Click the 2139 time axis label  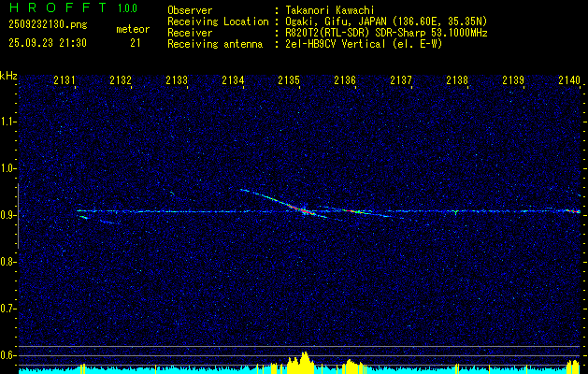[513, 79]
